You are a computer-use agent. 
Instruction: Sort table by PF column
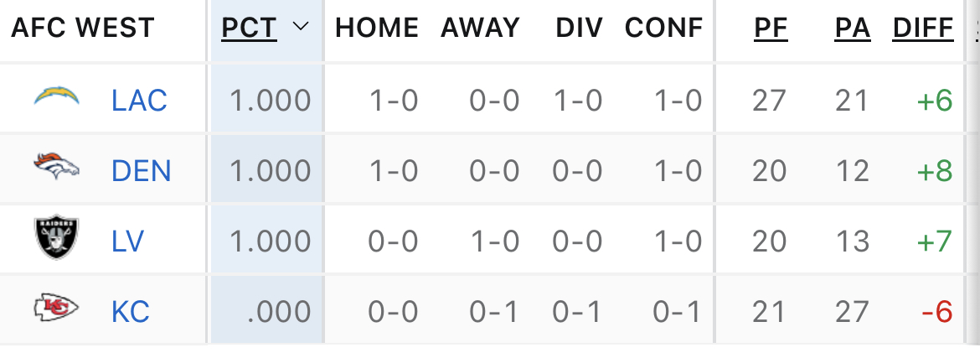(x=771, y=29)
